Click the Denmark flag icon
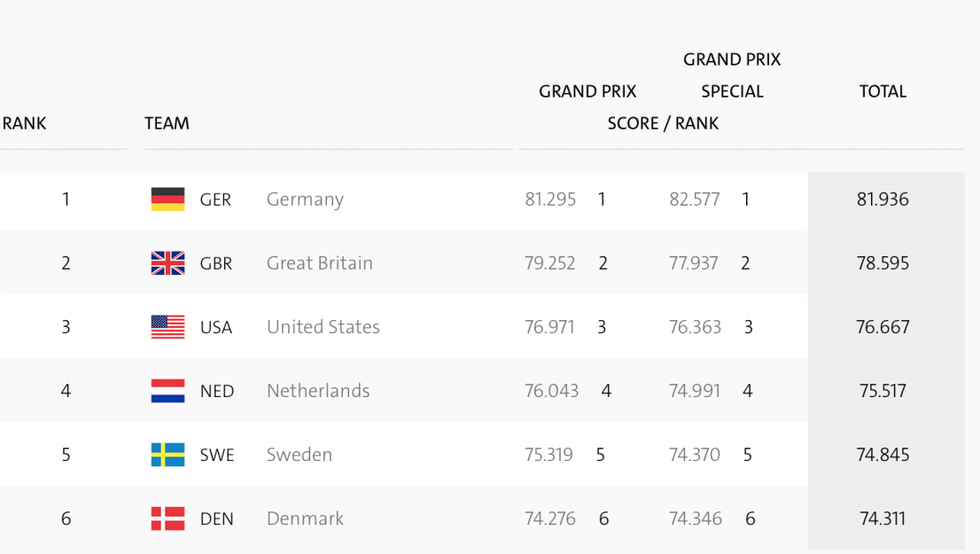980x554 pixels. point(167,519)
